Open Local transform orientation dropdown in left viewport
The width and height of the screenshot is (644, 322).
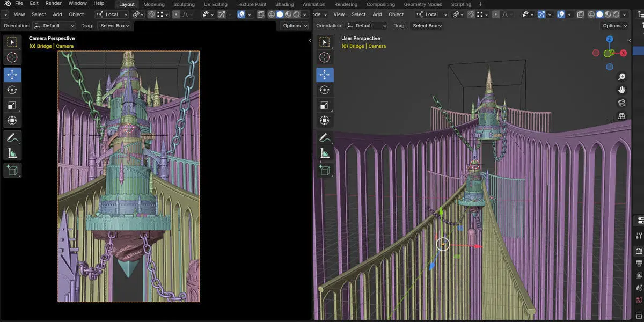coord(112,14)
